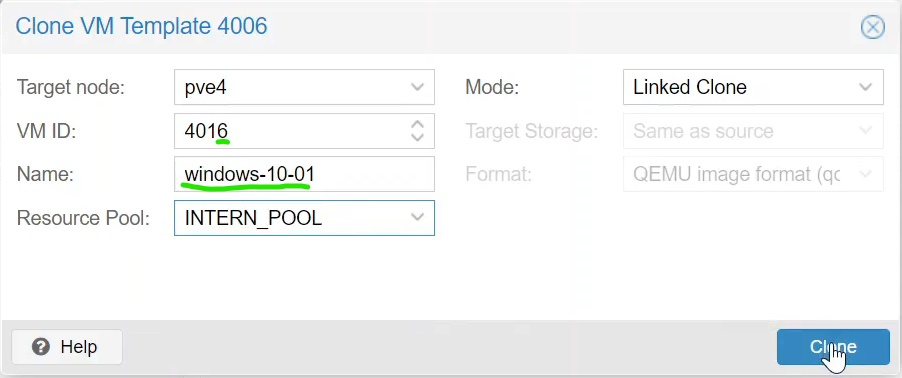Click the Same as source storage field
The image size is (902, 378).
coord(753,131)
